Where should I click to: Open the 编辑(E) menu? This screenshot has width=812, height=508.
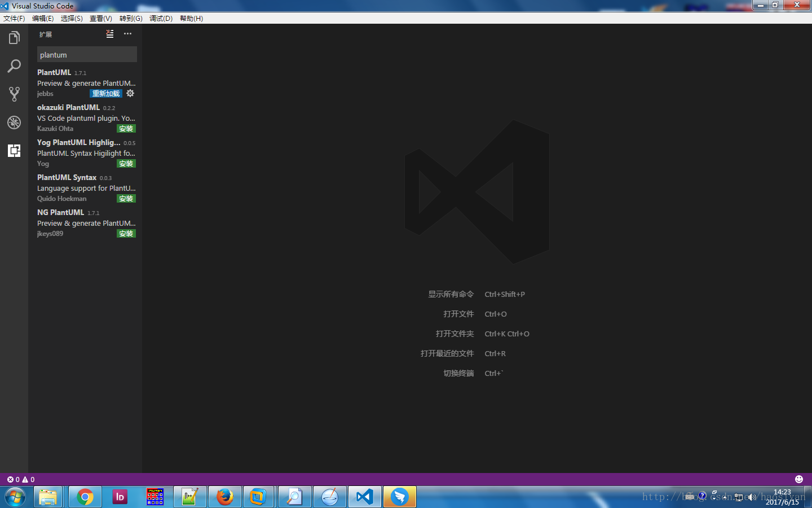click(x=43, y=19)
